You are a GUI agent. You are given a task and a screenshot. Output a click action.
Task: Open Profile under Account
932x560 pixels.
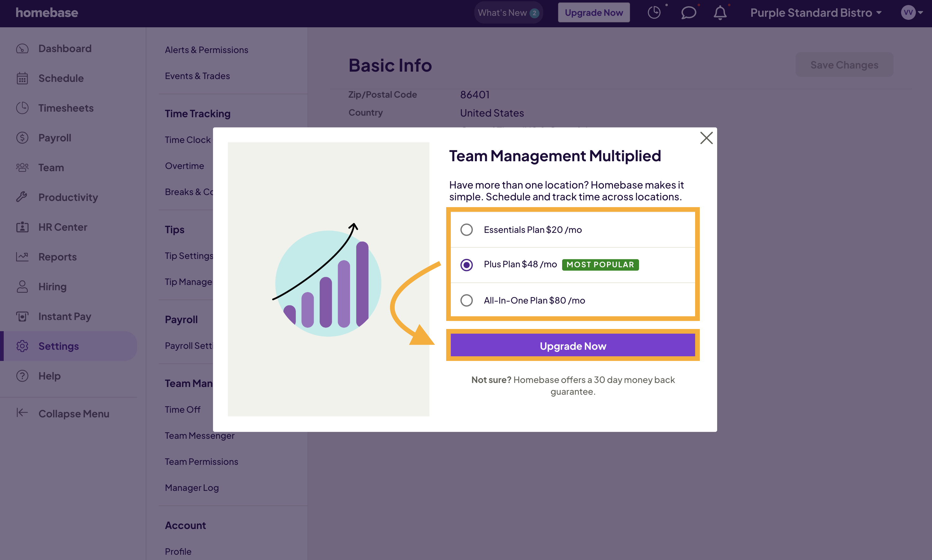[x=178, y=551]
